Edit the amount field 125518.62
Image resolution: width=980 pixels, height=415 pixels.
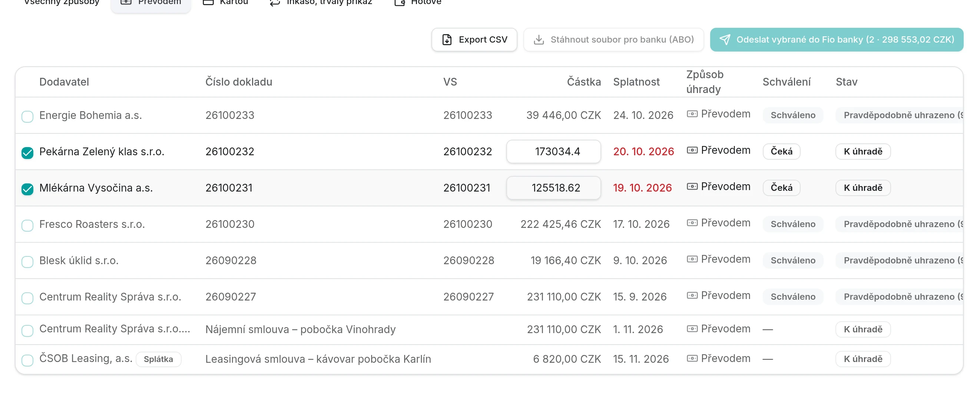coord(553,188)
